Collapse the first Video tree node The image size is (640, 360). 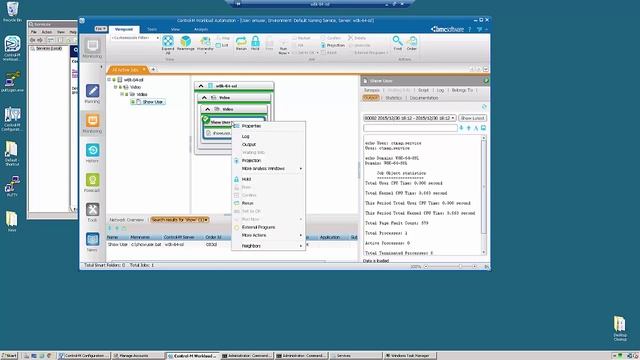[x=116, y=87]
